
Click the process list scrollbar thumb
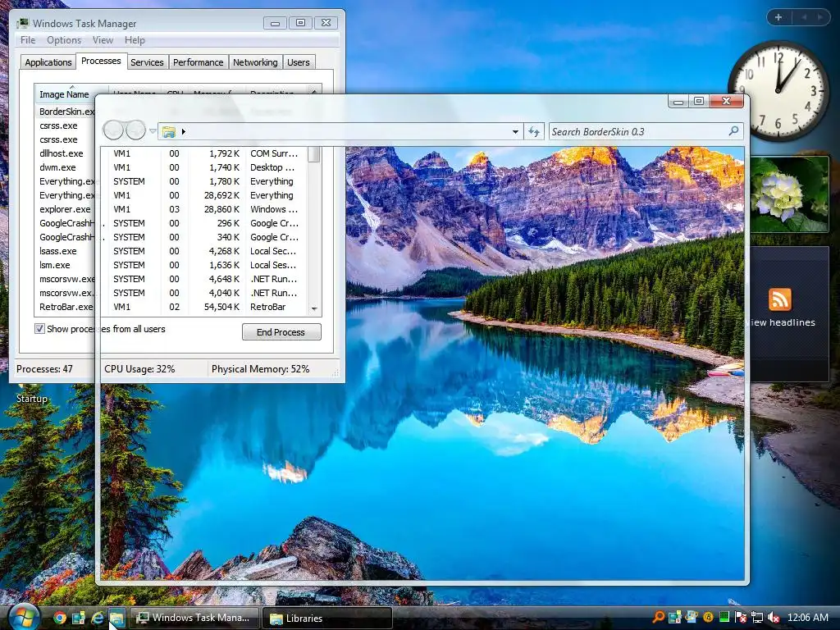point(314,154)
